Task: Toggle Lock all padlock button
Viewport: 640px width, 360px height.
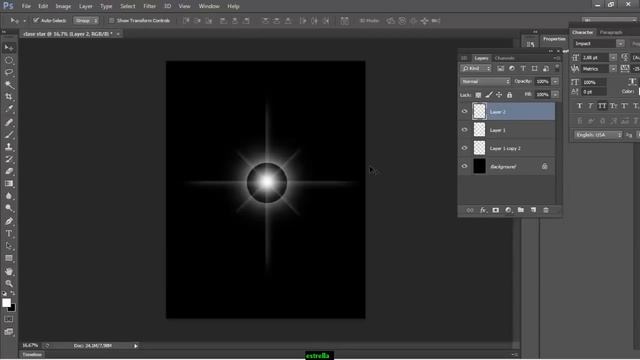Action: [x=509, y=95]
